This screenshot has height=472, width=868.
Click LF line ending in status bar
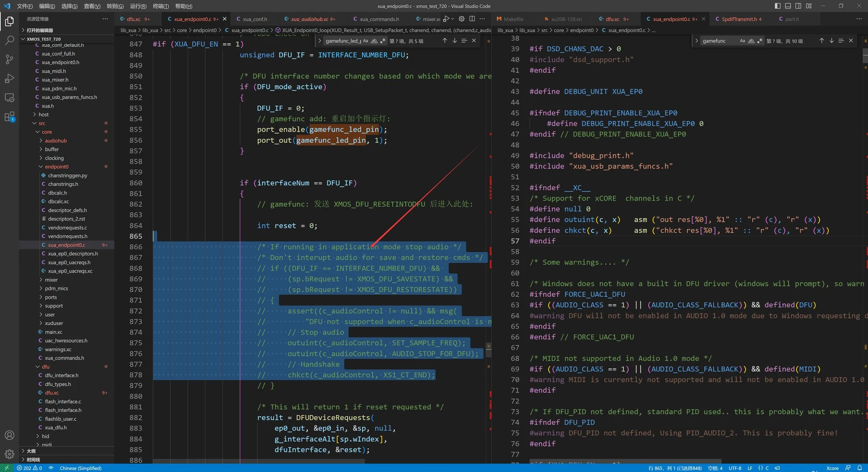point(750,468)
